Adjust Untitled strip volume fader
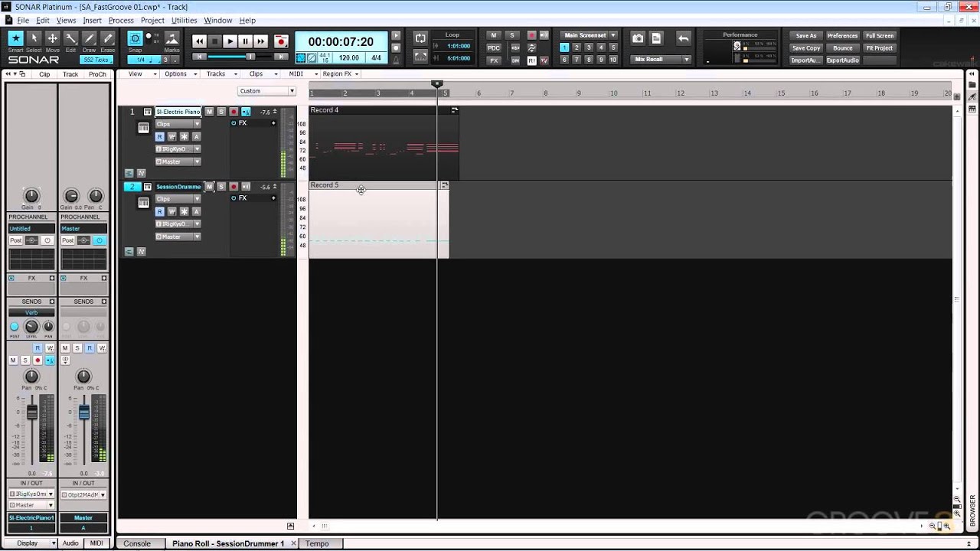 [x=32, y=412]
